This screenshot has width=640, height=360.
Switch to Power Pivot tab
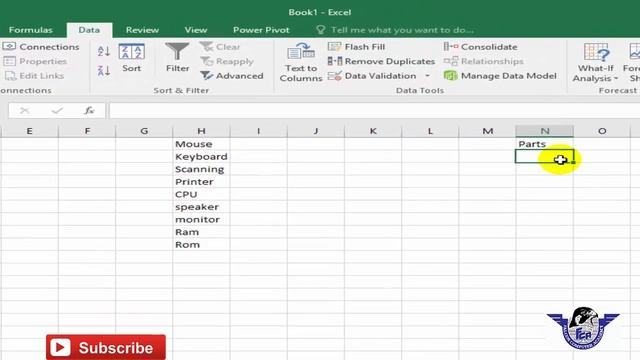click(261, 30)
